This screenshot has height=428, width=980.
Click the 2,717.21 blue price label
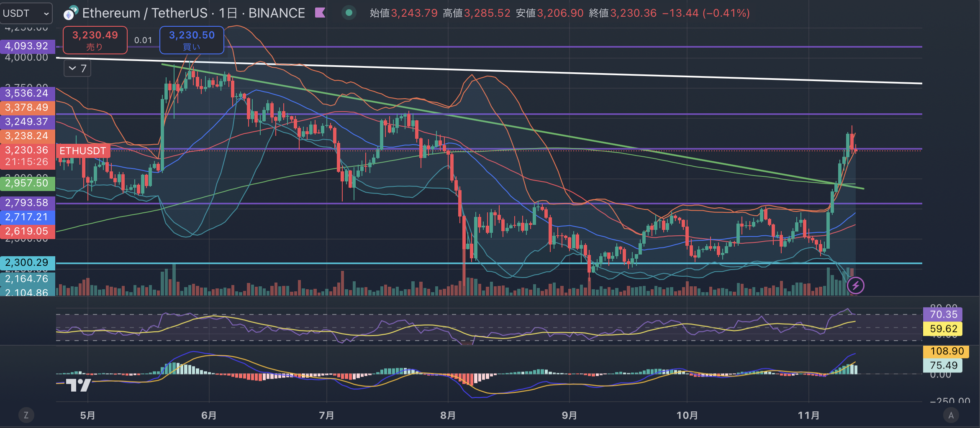pyautogui.click(x=28, y=217)
